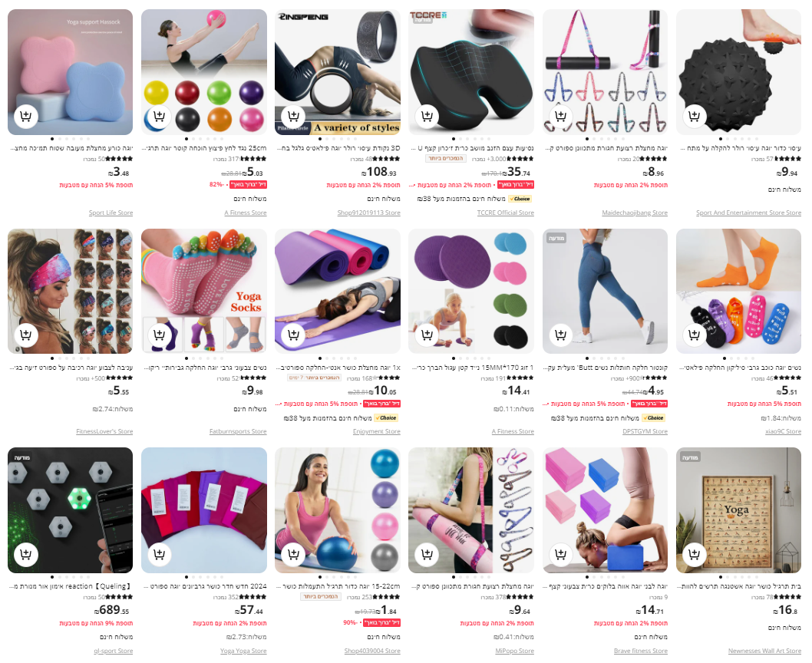Open the Newnesses Wall Art Store link
The height and width of the screenshot is (663, 812).
click(764, 651)
